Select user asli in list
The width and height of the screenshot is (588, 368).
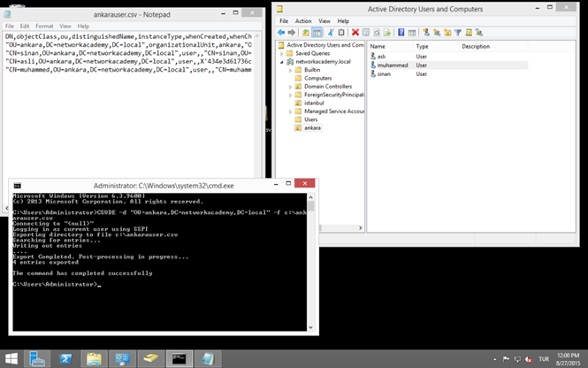381,57
